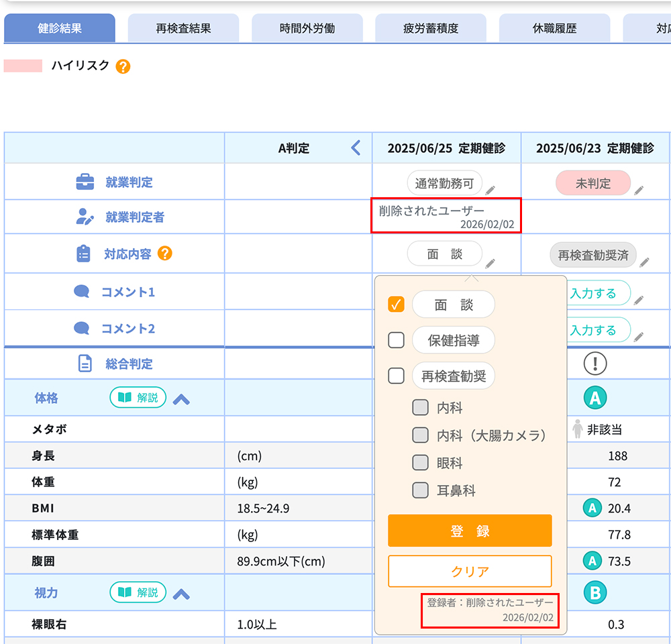Click help icon beside 対応内容
The image size is (671, 644).
tap(164, 254)
